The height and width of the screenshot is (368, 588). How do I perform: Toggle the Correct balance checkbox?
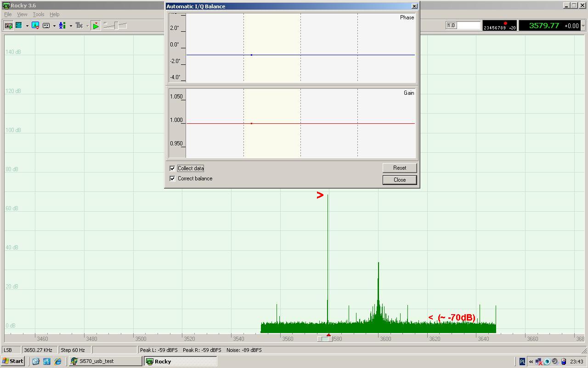click(173, 178)
